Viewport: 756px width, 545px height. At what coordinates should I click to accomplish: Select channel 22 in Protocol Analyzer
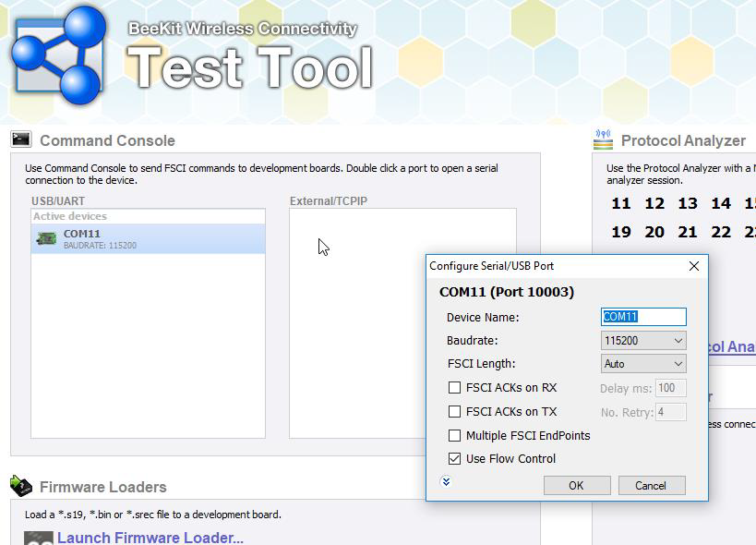[x=721, y=232]
